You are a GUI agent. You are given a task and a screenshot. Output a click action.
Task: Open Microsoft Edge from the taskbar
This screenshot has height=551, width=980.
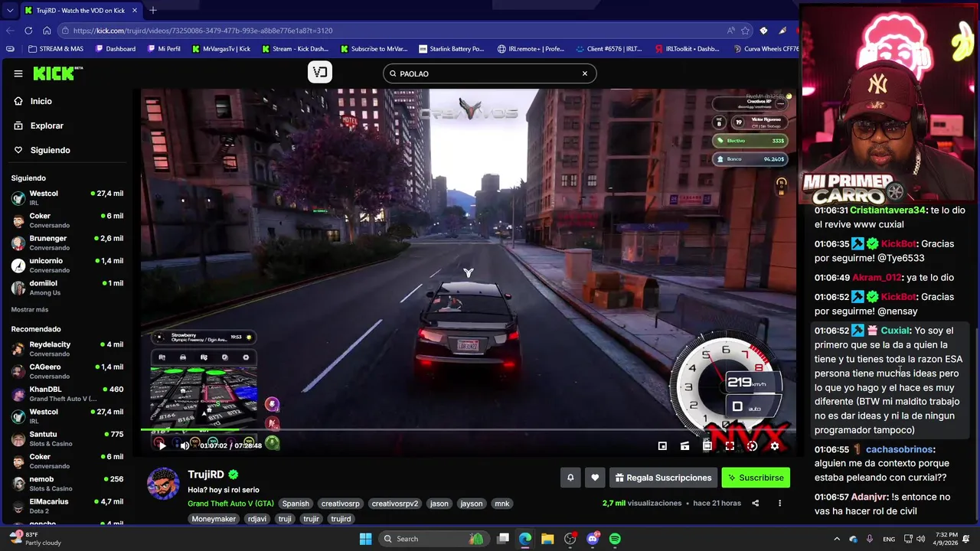click(x=525, y=539)
